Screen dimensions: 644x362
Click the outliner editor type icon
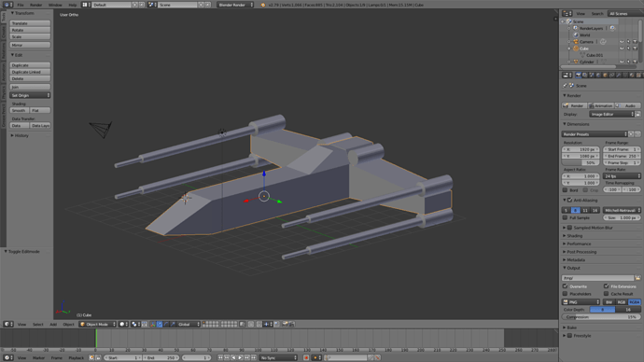[x=567, y=14]
